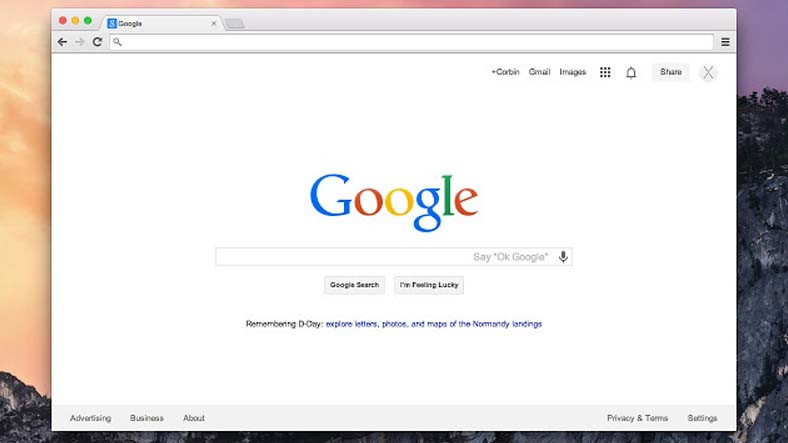The height and width of the screenshot is (443, 788).
Task: Reload the page with the refresh icon
Action: 97,42
